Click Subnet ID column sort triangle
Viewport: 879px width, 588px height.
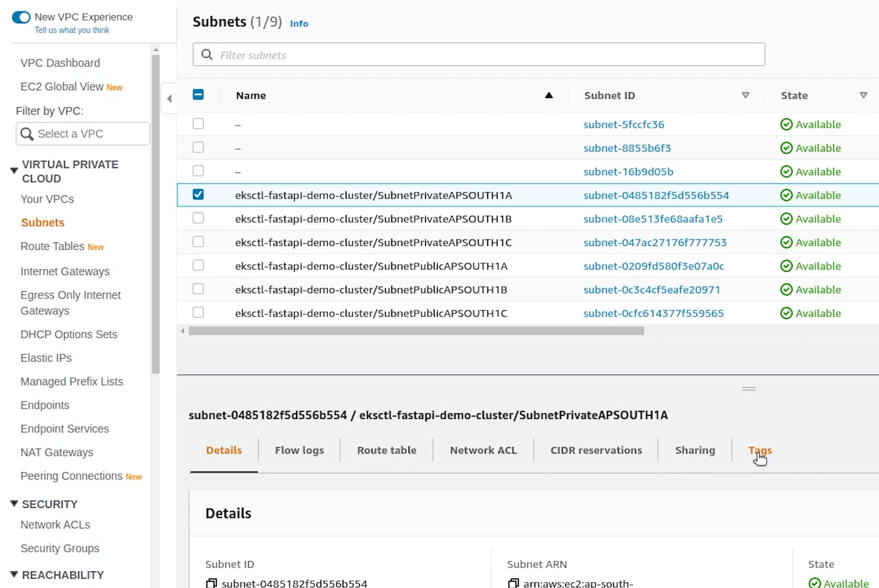745,95
